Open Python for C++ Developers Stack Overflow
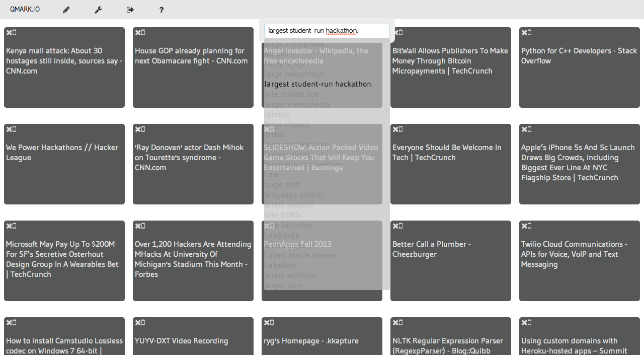This screenshot has width=644, height=355. pyautogui.click(x=579, y=56)
